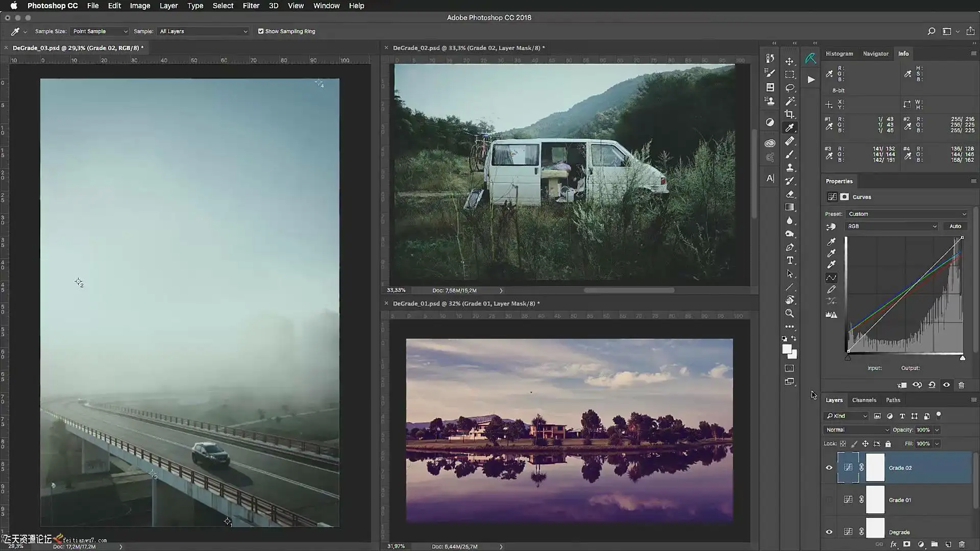Select the Horizontal Type tool
The image size is (980, 551).
point(790,260)
